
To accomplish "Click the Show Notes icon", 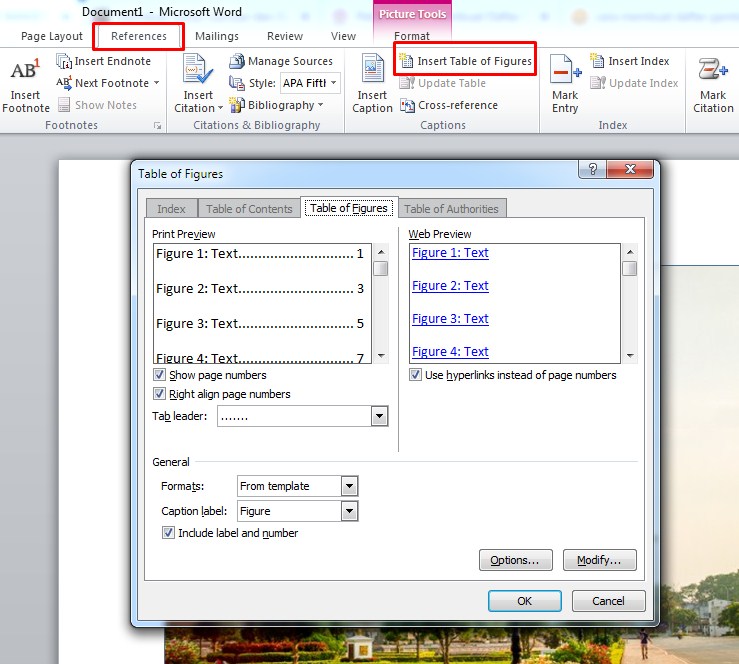I will [x=64, y=105].
